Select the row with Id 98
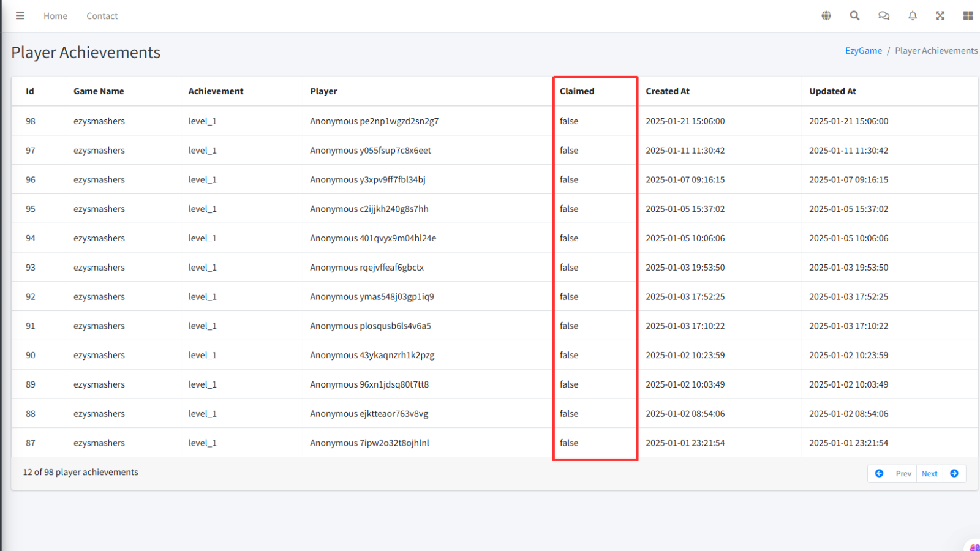Screen dimensions: 980x551 (x=31, y=121)
